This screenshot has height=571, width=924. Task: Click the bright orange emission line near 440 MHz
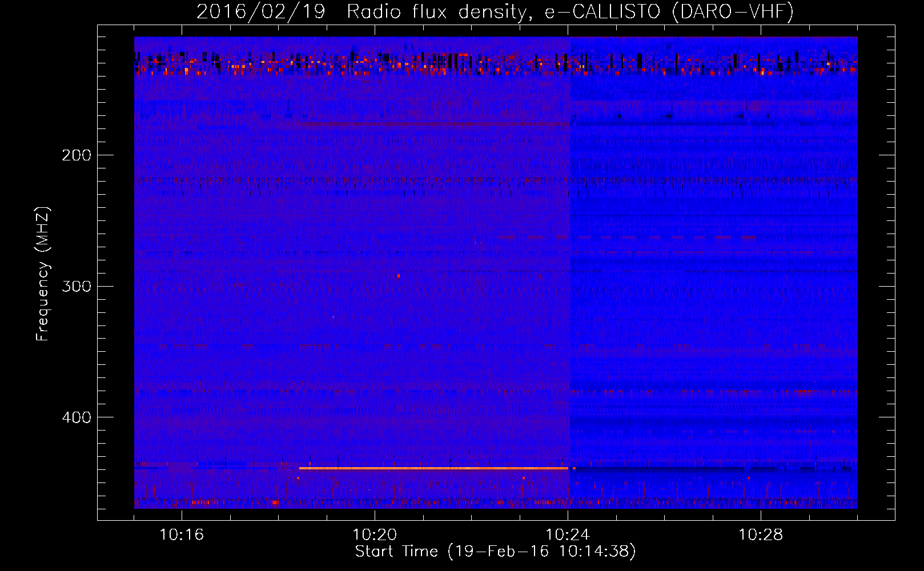[x=434, y=468]
